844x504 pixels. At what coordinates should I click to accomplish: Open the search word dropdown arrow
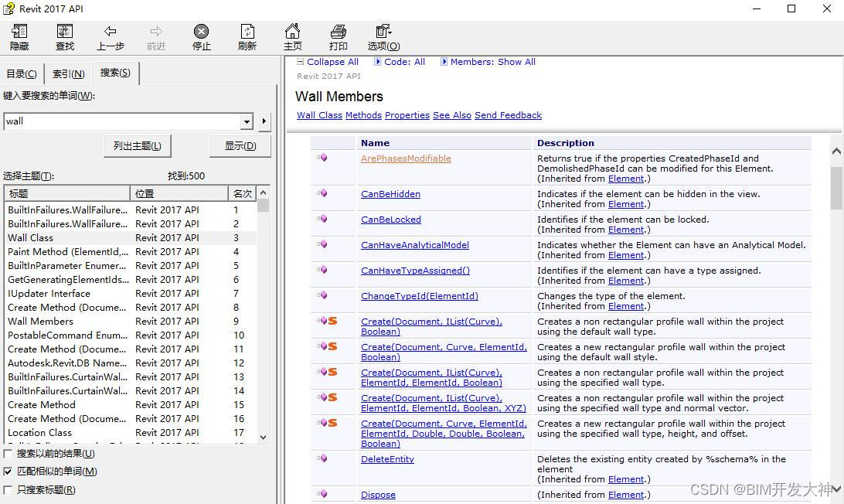coord(247,121)
